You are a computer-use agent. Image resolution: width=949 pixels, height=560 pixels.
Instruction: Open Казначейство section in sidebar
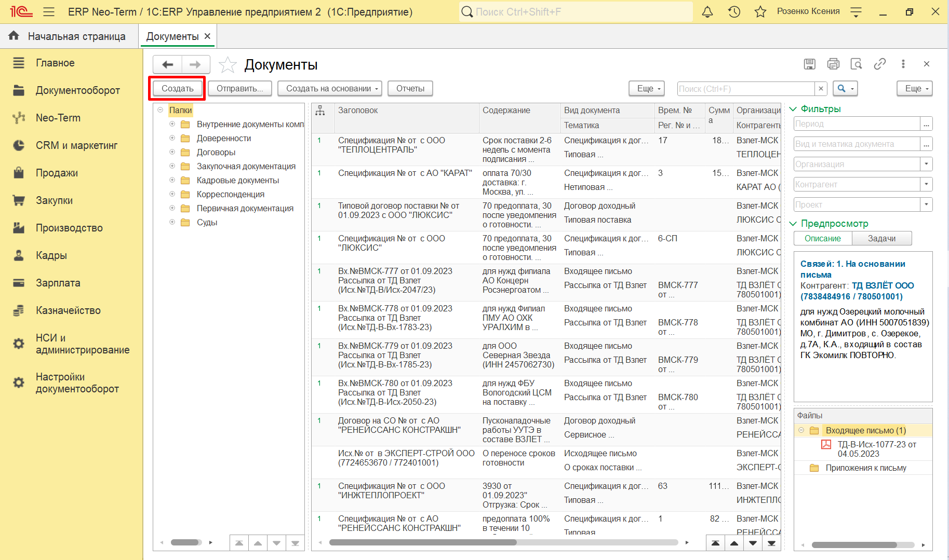68,310
